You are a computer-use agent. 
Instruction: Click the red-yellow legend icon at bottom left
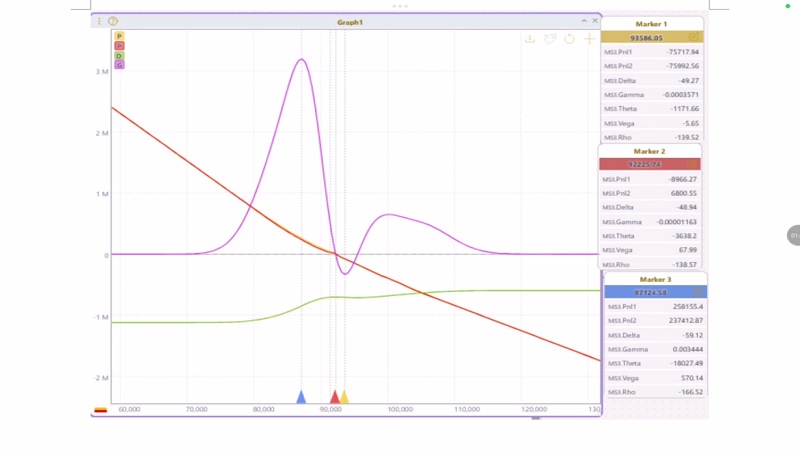[x=101, y=410]
